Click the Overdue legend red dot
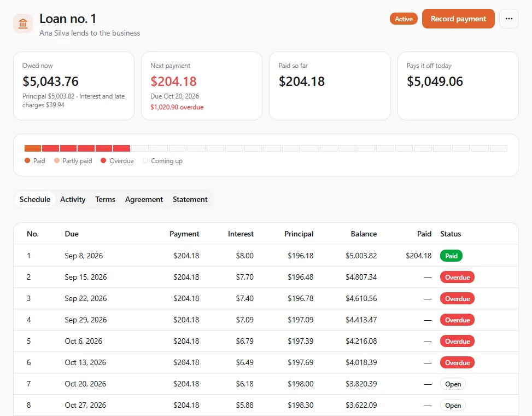Viewport: 532px width, 416px height. tap(103, 160)
